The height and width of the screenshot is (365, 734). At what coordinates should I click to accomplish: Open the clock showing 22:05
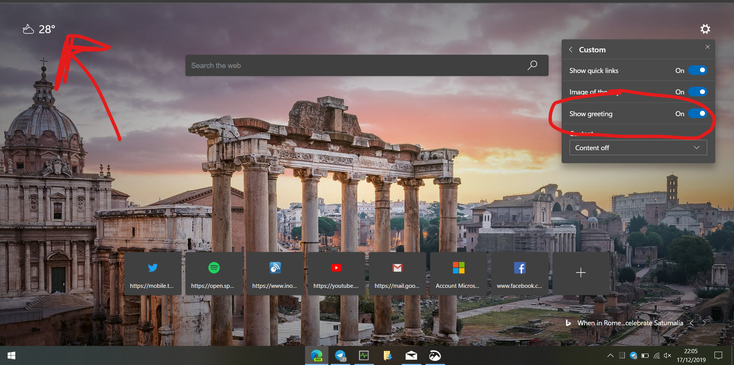pos(690,355)
